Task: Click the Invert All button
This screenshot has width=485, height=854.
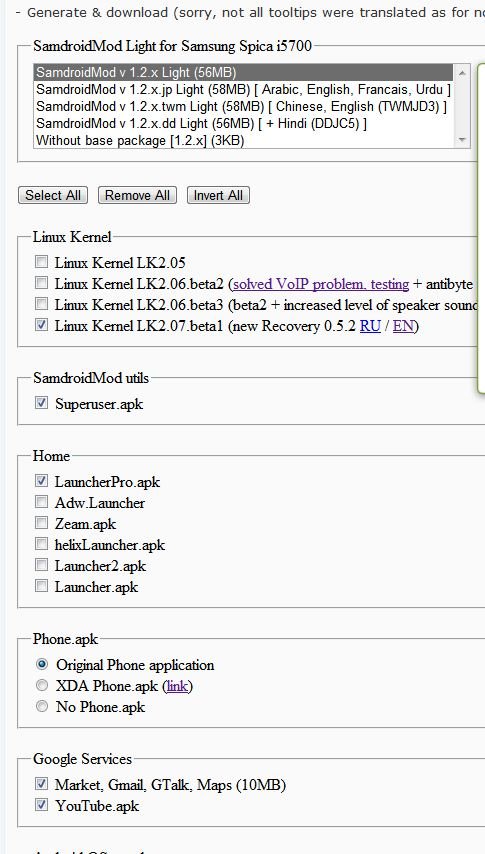Action: (x=218, y=196)
